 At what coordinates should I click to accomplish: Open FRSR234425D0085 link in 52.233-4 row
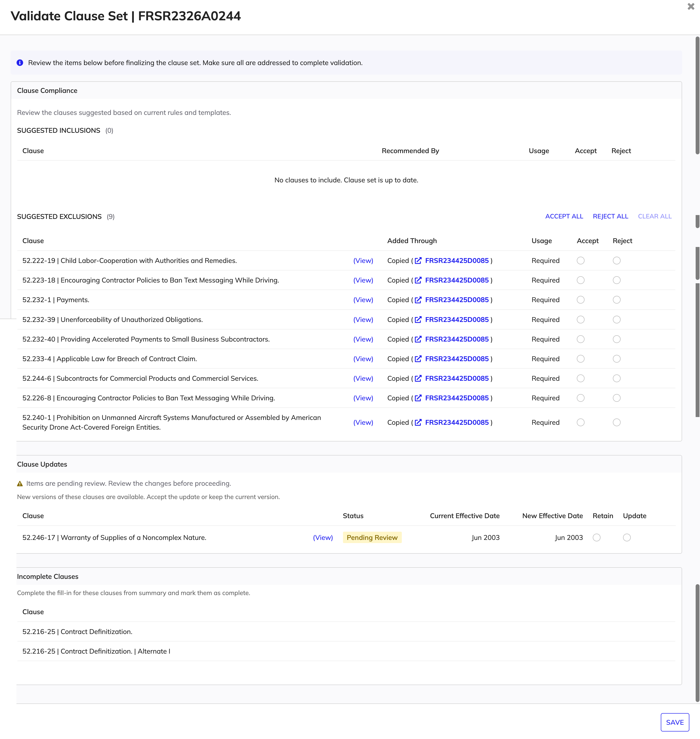click(x=457, y=359)
